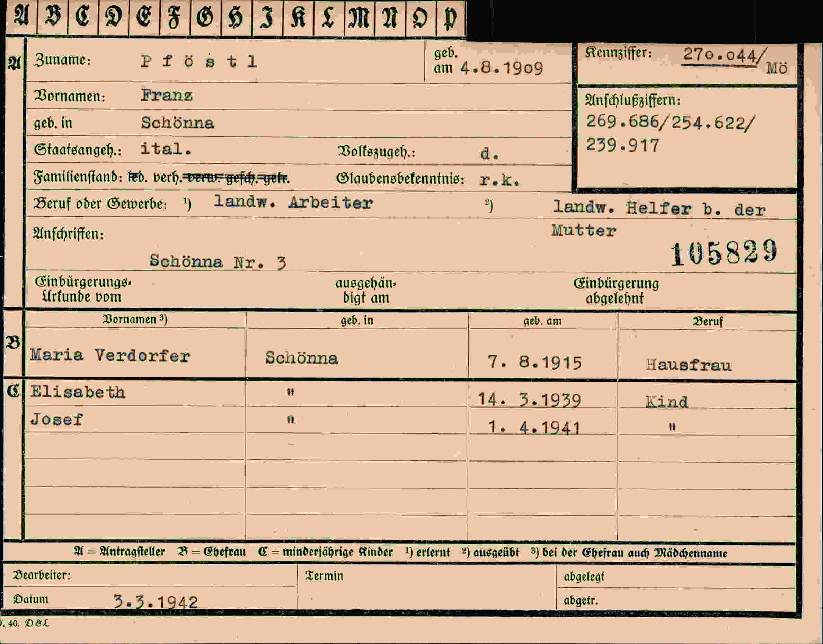Click the occupation 'landw. Arbeiter'

coord(293,202)
